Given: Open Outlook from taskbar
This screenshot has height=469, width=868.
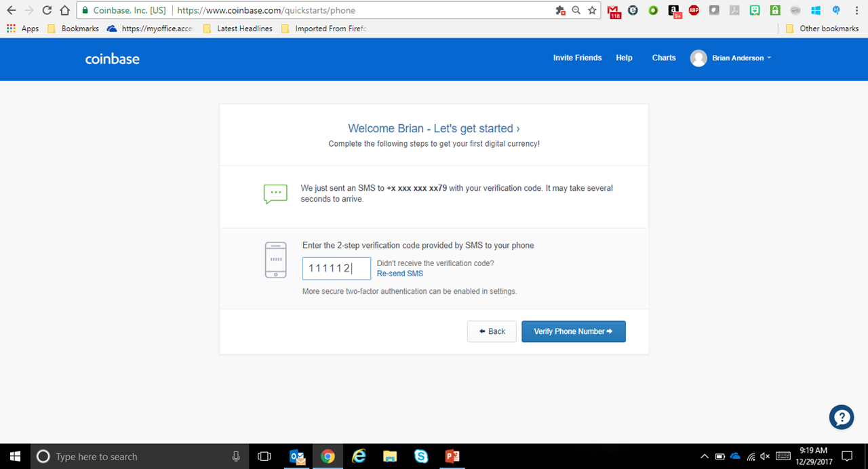Looking at the screenshot, I should [297, 456].
